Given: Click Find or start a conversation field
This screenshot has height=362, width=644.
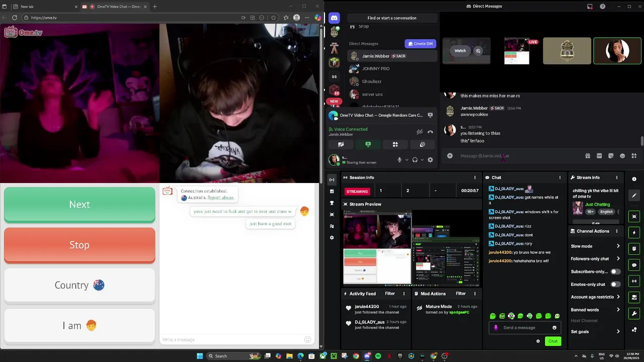Looking at the screenshot, I should pyautogui.click(x=392, y=18).
